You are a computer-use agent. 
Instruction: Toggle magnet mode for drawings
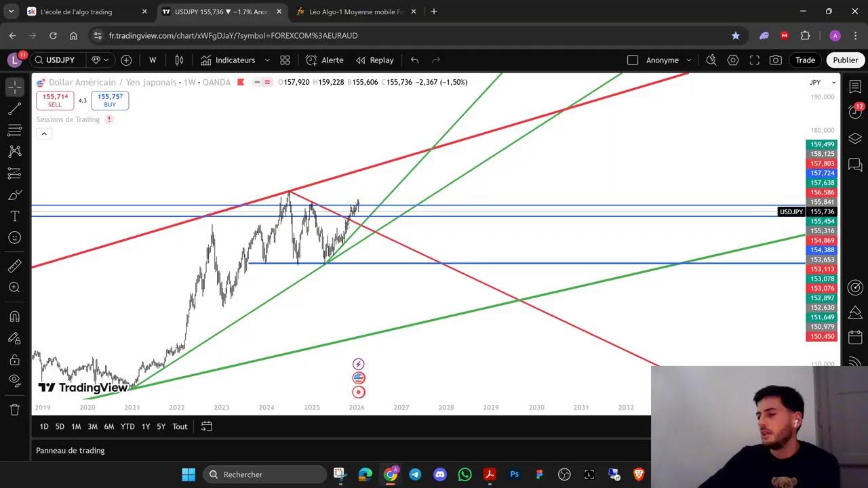[x=14, y=317]
